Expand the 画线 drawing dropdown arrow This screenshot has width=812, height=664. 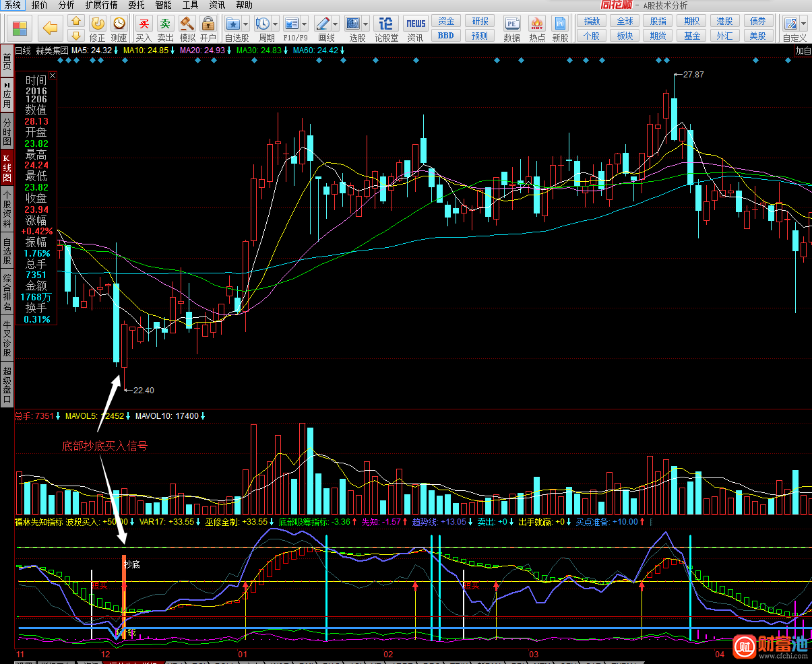(336, 24)
